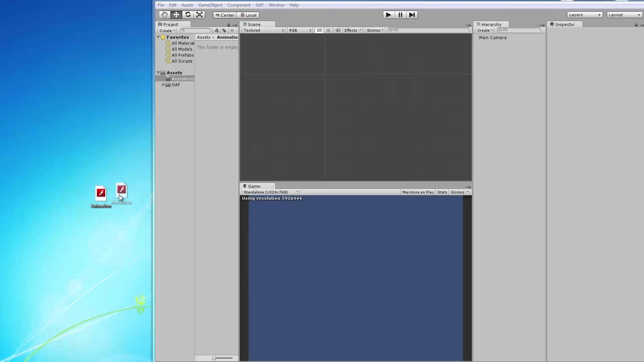The width and height of the screenshot is (644, 362).
Task: Click the Play button
Action: [x=388, y=15]
